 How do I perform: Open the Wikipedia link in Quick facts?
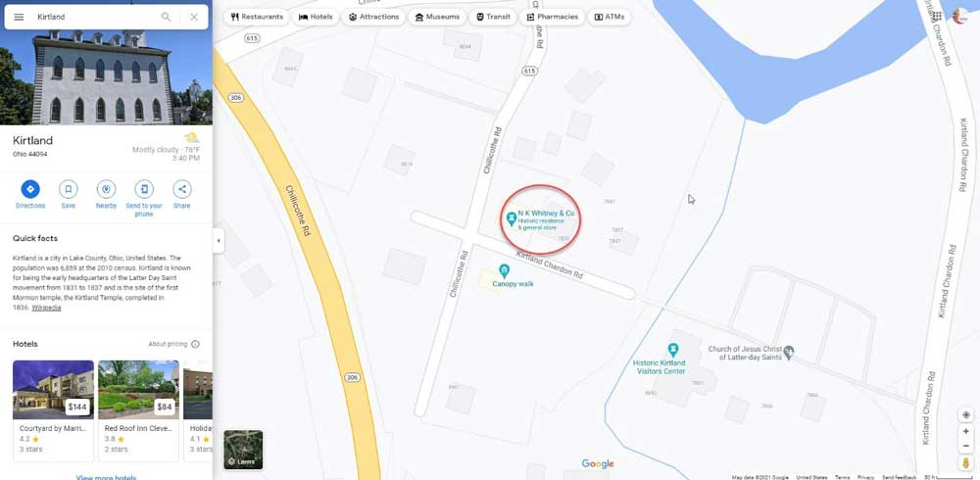46,308
